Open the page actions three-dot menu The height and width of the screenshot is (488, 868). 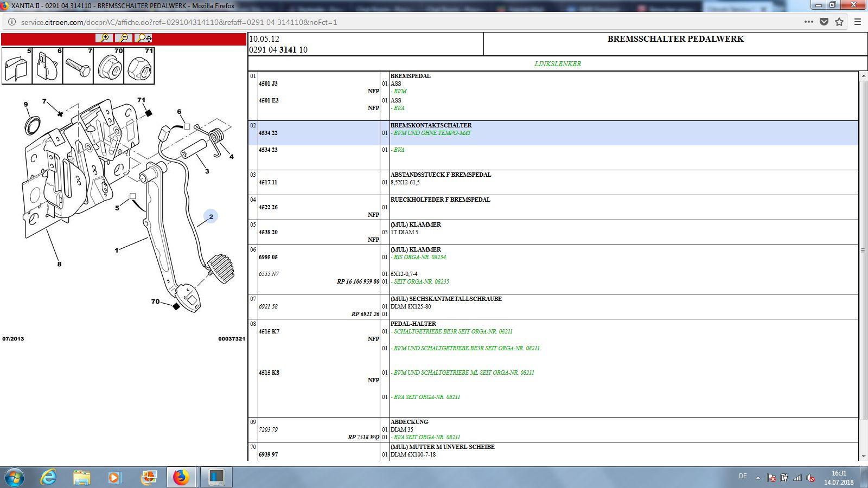click(809, 22)
